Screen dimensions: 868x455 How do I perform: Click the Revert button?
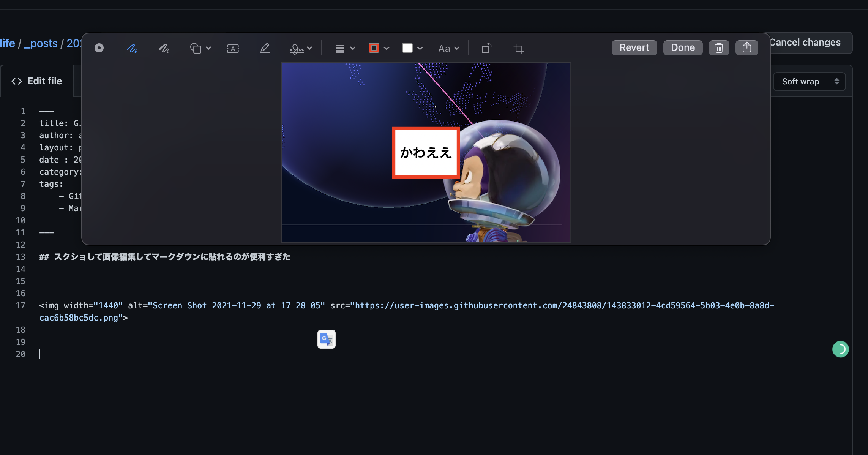point(634,48)
